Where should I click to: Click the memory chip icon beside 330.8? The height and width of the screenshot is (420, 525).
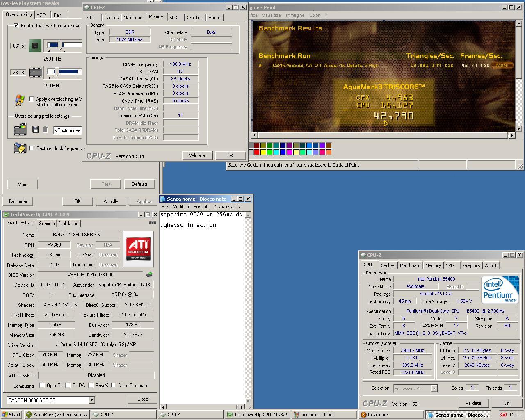35,73
